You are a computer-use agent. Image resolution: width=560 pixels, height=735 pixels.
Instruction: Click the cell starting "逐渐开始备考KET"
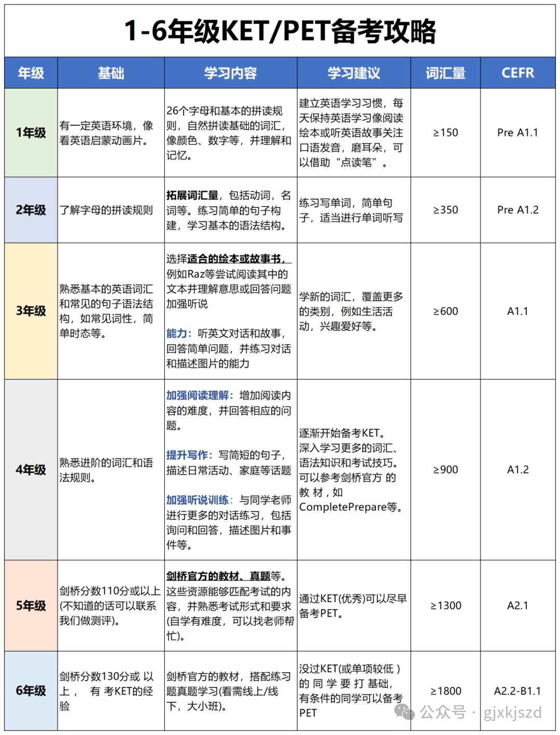tap(354, 470)
